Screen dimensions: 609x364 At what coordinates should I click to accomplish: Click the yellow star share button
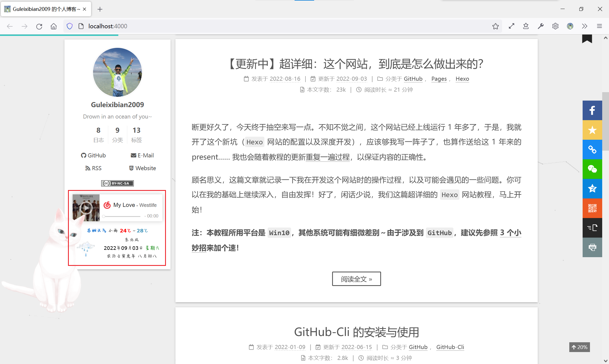592,130
